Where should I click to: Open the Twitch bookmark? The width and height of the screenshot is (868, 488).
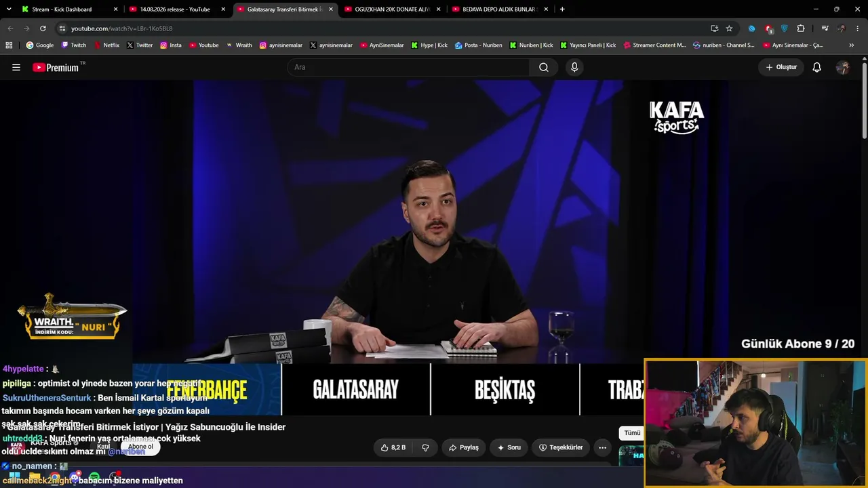coord(74,45)
